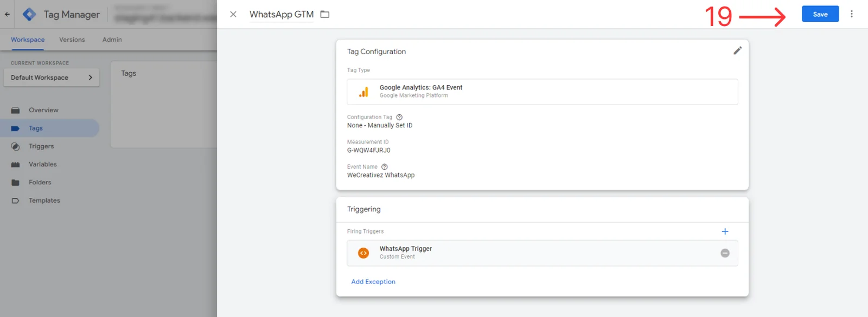Screen dimensions: 868x317
Task: Expand the Default Workspace selector
Action: [x=52, y=77]
